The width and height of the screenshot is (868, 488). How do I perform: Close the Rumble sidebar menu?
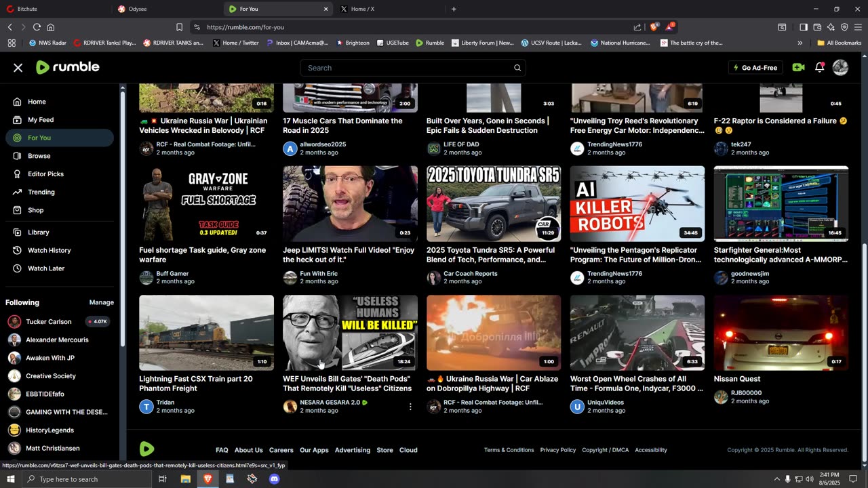coord(18,68)
